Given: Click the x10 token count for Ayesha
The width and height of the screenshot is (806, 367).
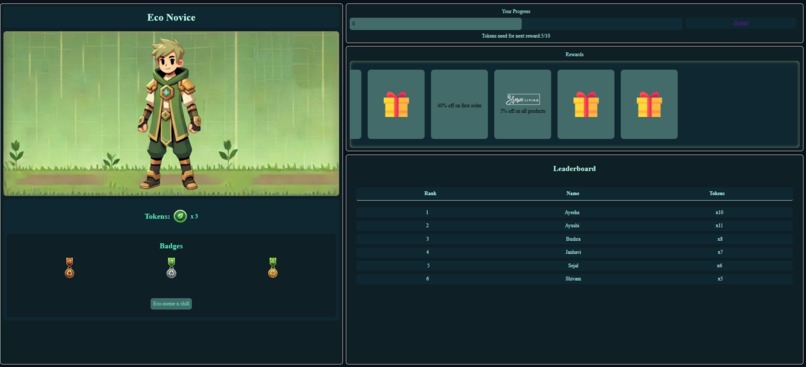Looking at the screenshot, I should tap(720, 212).
